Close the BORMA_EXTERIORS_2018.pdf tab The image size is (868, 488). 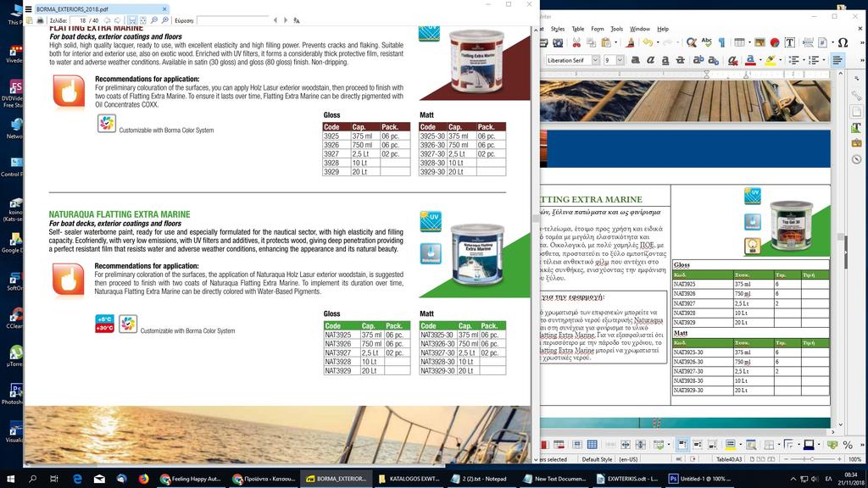(x=164, y=8)
